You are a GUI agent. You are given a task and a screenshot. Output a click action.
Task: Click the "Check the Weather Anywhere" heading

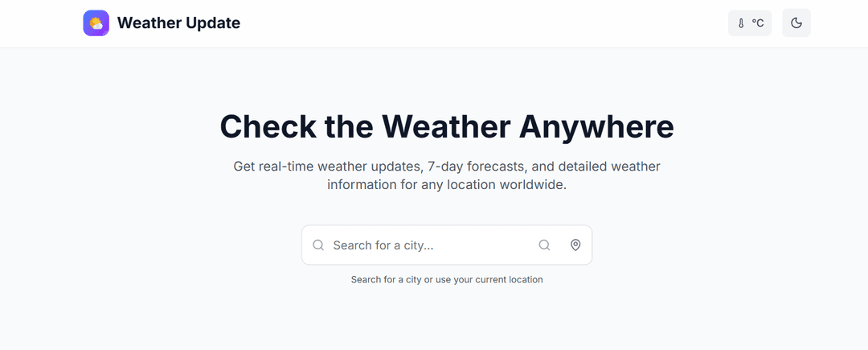tap(446, 127)
